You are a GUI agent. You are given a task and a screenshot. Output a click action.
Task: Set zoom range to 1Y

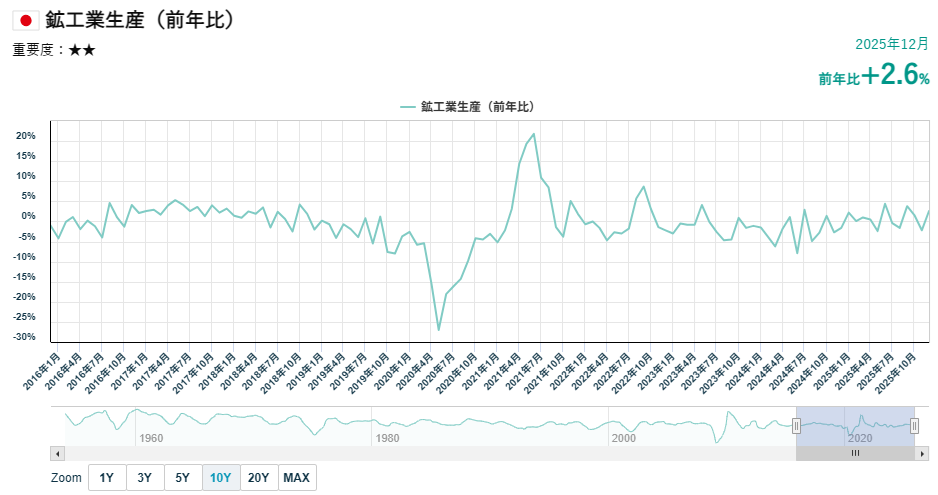[106, 478]
